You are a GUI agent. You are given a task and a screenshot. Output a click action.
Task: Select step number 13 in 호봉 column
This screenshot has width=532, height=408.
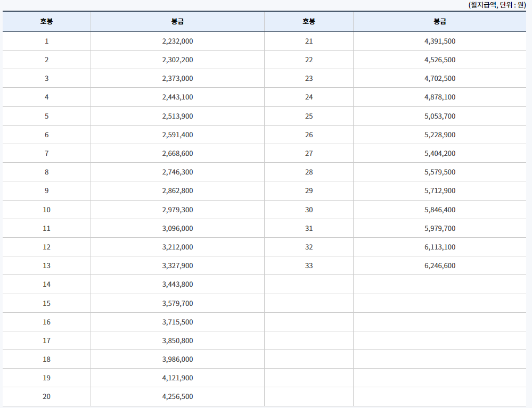click(46, 265)
